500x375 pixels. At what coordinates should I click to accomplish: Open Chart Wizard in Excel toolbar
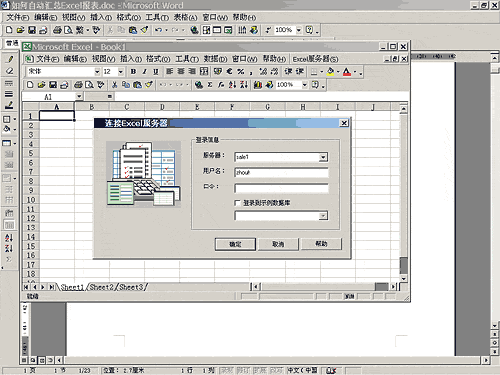(258, 85)
